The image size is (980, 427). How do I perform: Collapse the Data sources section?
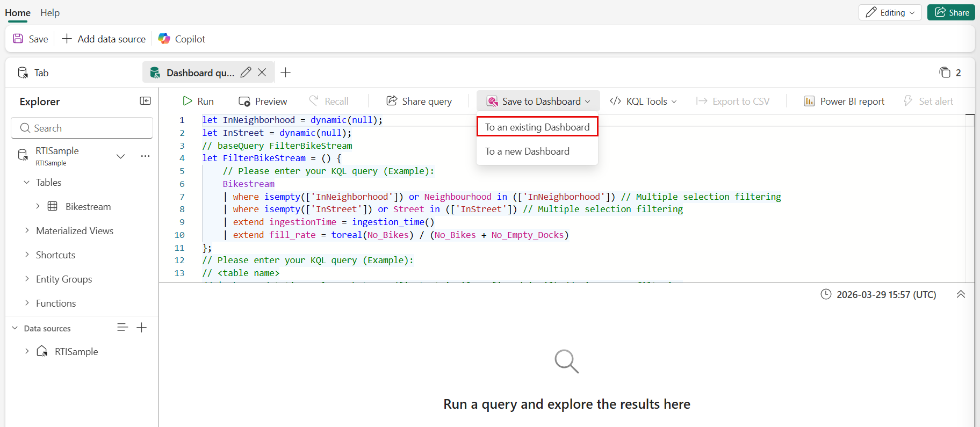[15, 328]
